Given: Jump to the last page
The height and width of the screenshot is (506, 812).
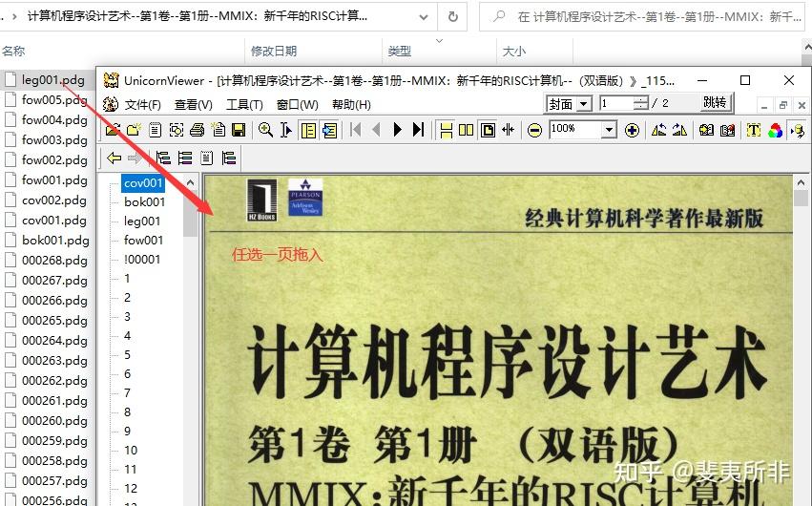Looking at the screenshot, I should pos(419,130).
